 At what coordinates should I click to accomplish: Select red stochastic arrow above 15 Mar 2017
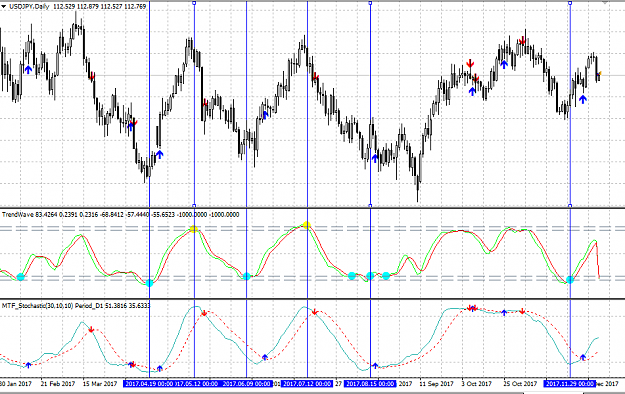[x=91, y=329]
